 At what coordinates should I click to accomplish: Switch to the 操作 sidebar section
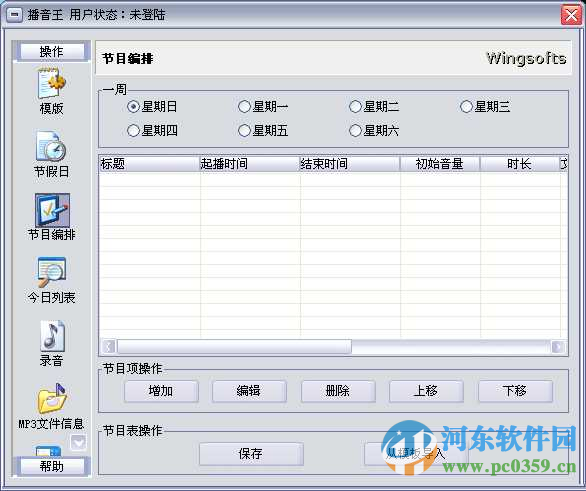point(52,52)
